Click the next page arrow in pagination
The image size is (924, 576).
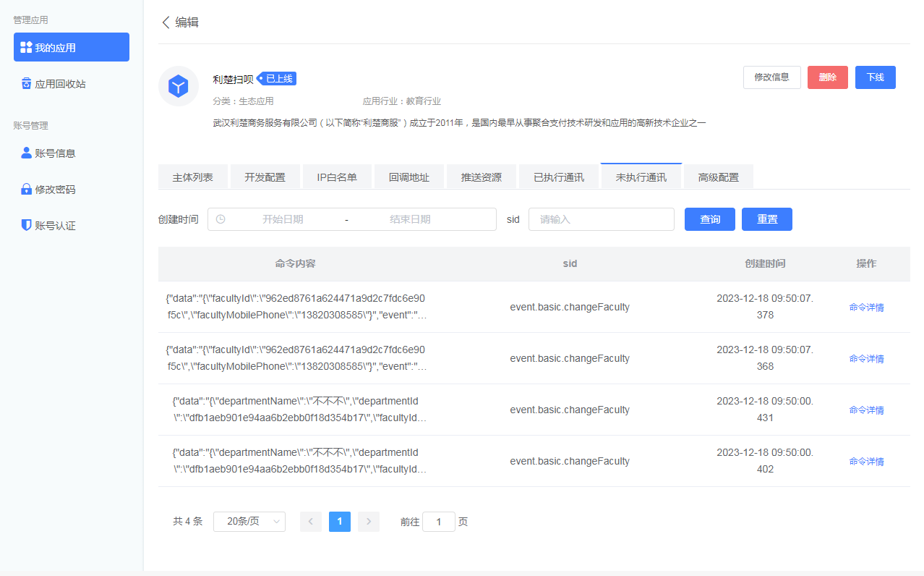coord(368,521)
